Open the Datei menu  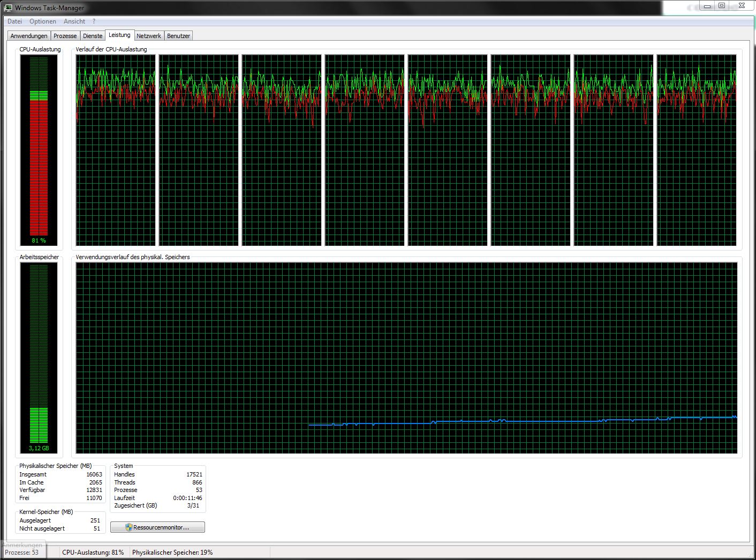click(14, 21)
